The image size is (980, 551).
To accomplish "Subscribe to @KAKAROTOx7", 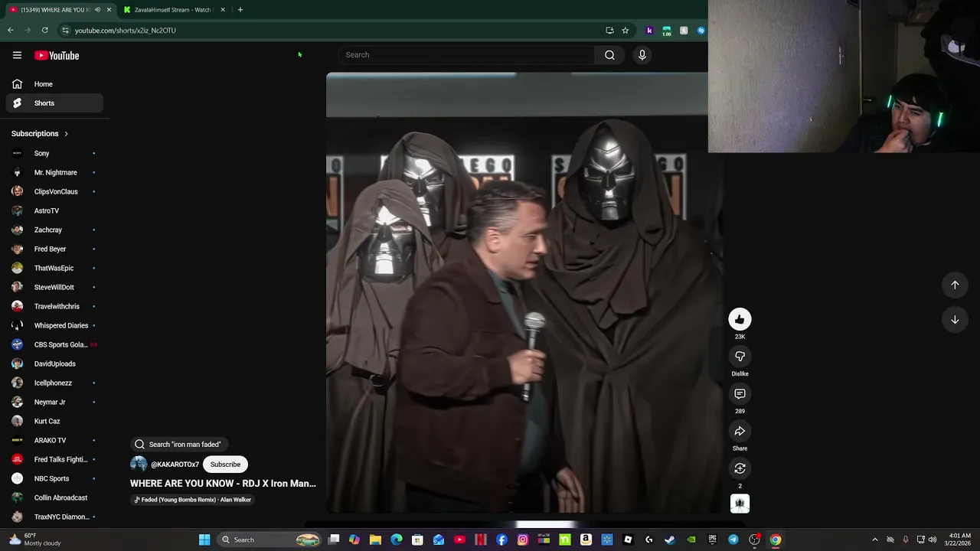I will (x=225, y=464).
